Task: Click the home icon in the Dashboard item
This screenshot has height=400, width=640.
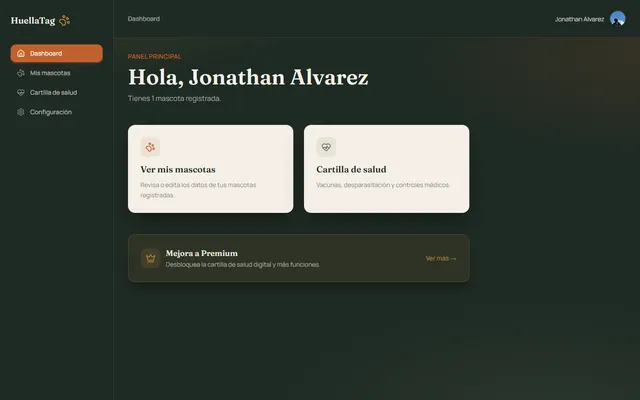Action: [x=21, y=53]
